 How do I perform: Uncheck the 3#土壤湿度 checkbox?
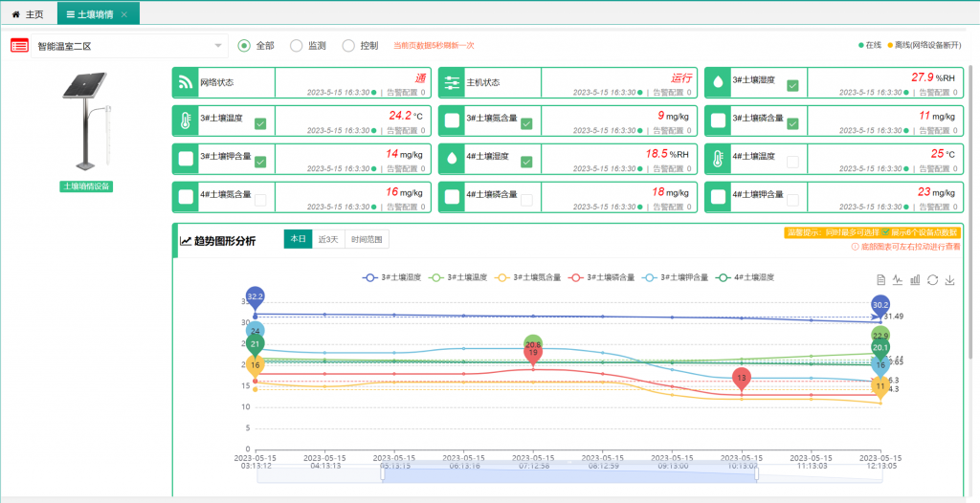click(x=792, y=86)
